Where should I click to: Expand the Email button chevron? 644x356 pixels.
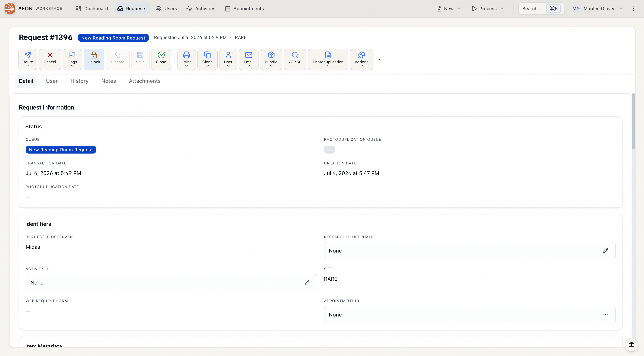tap(249, 66)
